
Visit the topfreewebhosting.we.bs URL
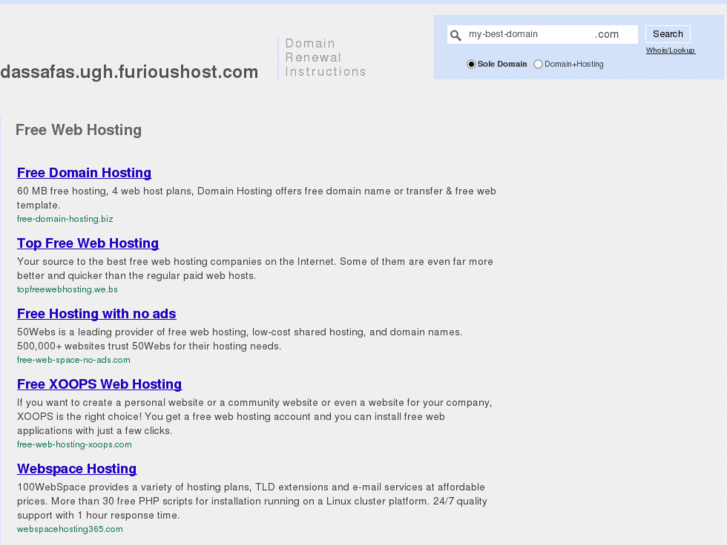[67, 289]
